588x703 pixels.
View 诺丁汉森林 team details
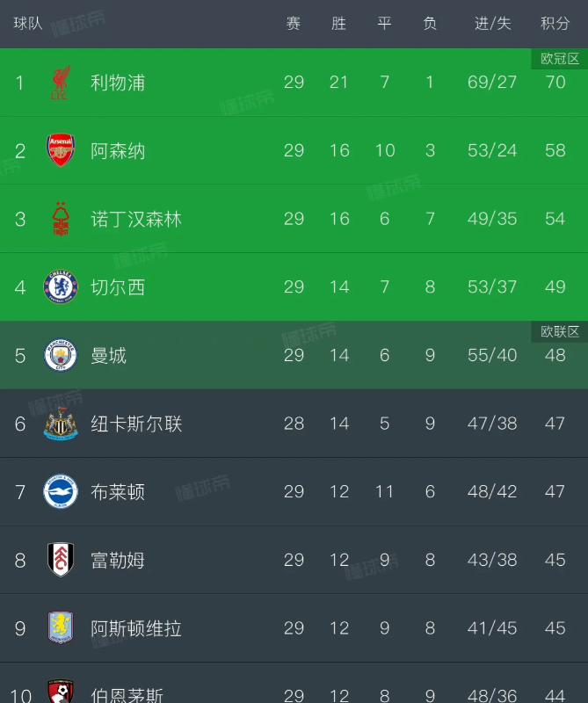pyautogui.click(x=136, y=219)
